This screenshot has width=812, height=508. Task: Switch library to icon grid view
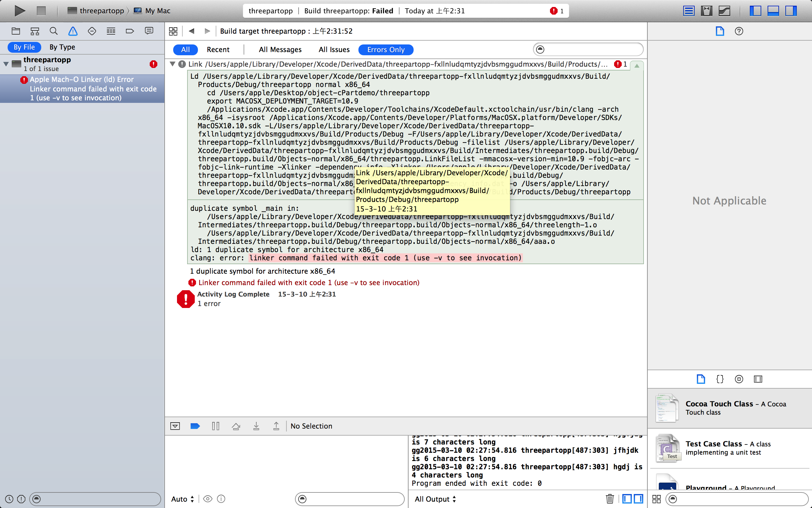pos(657,499)
